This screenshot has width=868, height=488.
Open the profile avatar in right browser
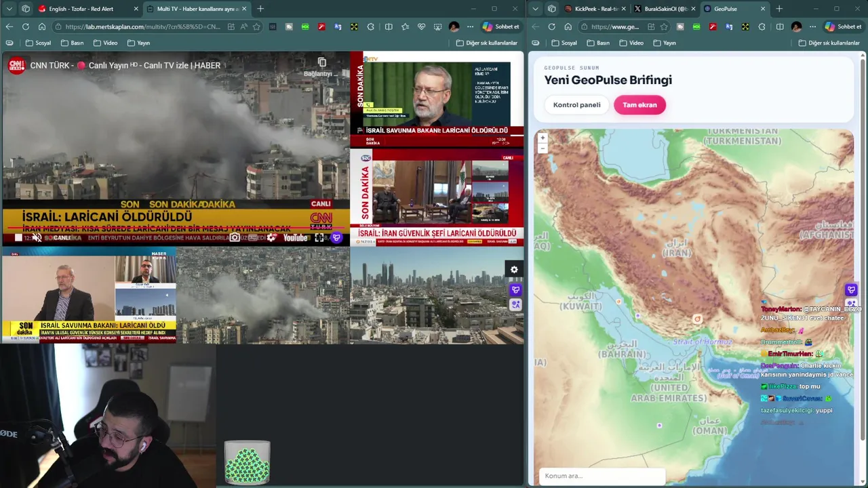coord(796,26)
